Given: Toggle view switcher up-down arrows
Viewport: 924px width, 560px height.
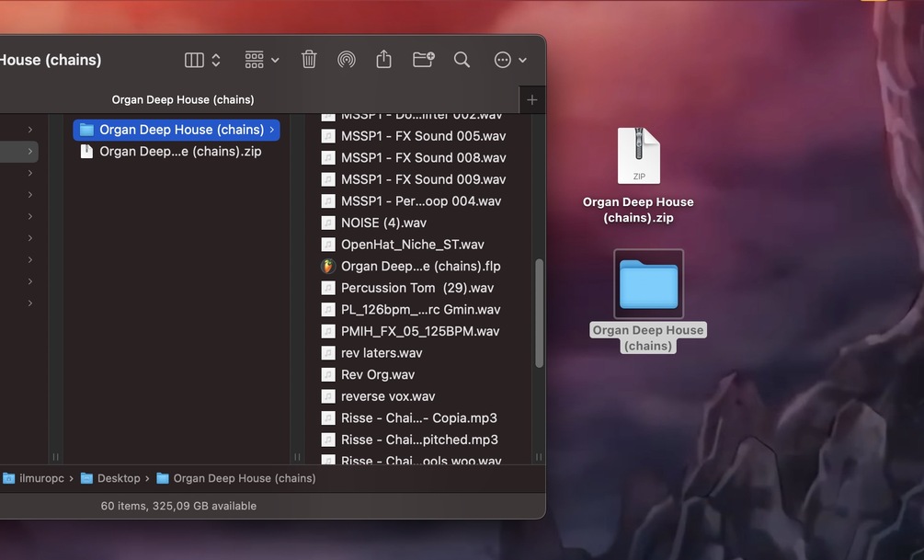Looking at the screenshot, I should point(216,60).
